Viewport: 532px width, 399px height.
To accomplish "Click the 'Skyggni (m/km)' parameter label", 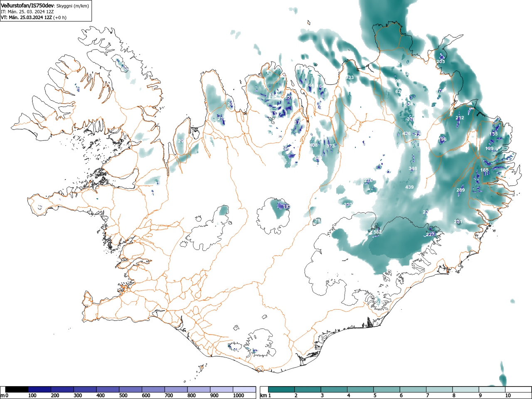I will tap(73, 6).
